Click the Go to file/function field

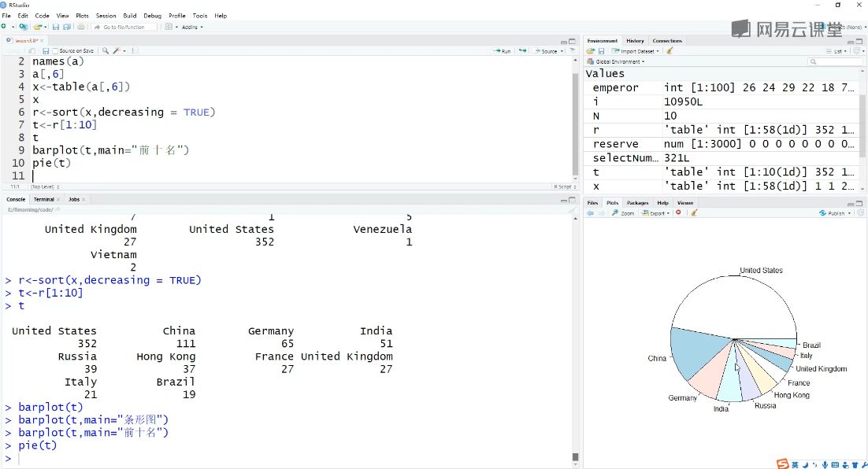124,27
